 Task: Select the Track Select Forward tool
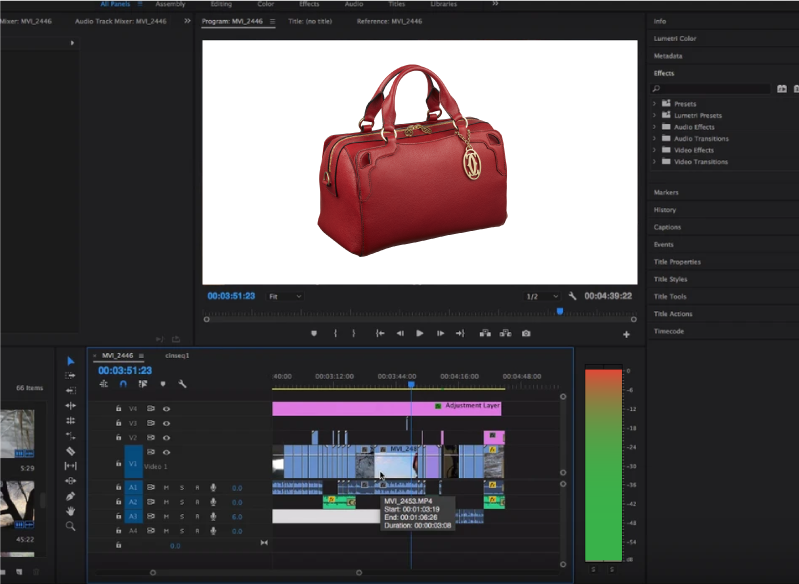point(70,376)
